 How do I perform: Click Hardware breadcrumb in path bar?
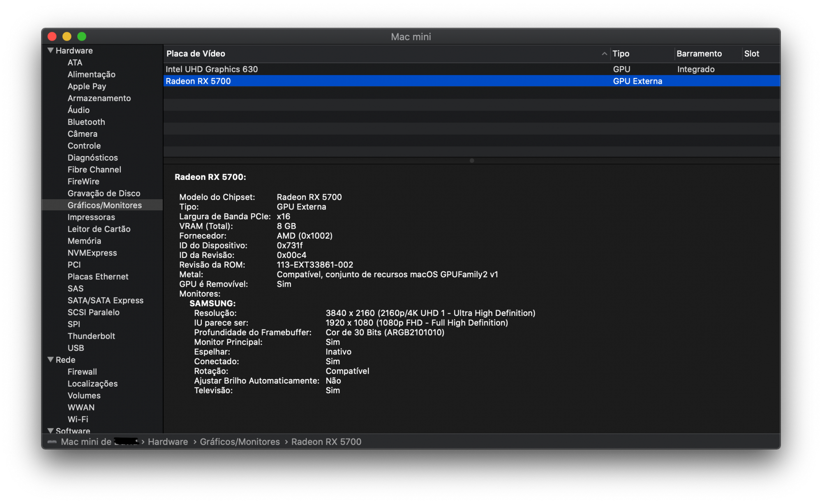(168, 442)
